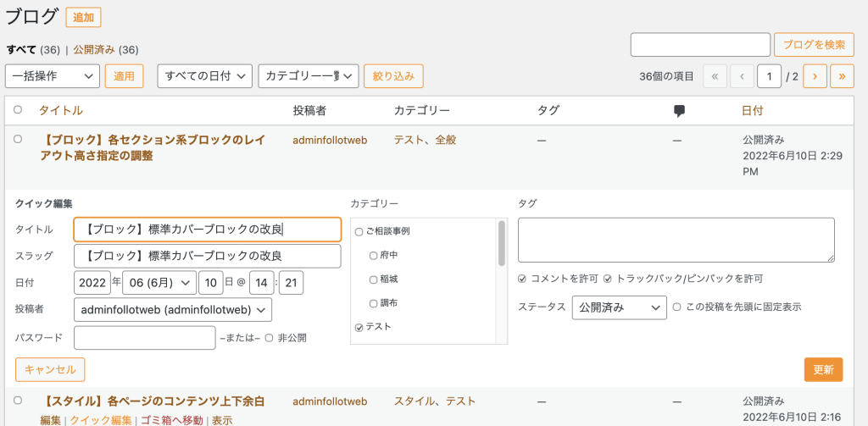868x426 pixels.
Task: Tick この投稿を先頭に固定表示 checkbox
Action: (x=676, y=307)
